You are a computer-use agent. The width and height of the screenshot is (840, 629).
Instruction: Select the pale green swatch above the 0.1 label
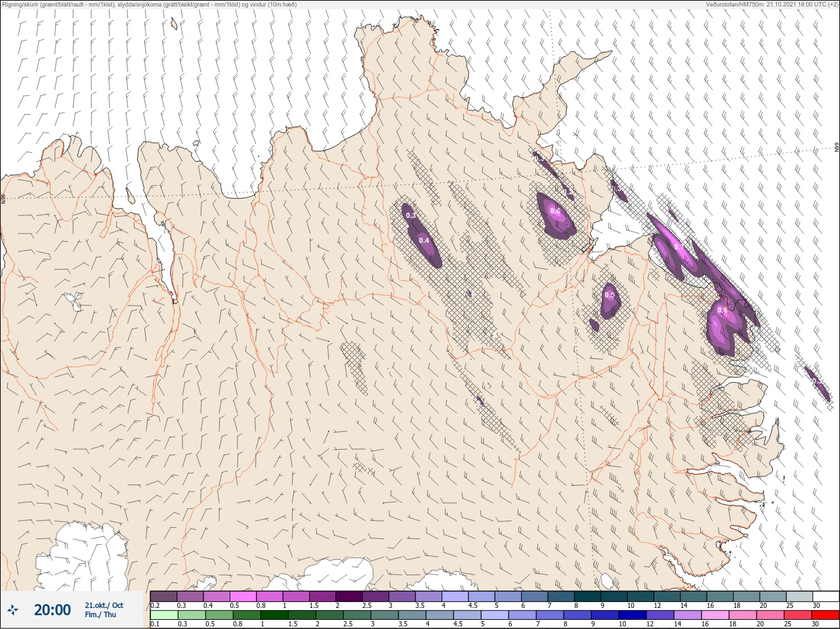163,615
